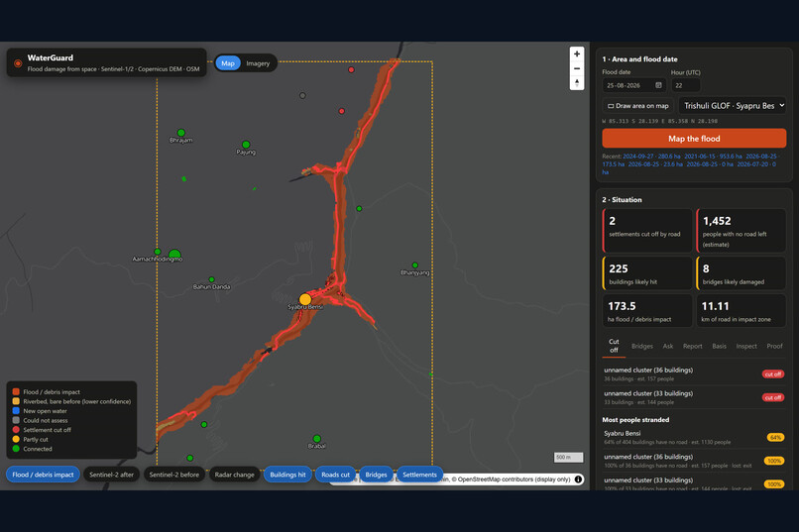
Task: Select the green Bahun Danda marker
Action: point(211,279)
